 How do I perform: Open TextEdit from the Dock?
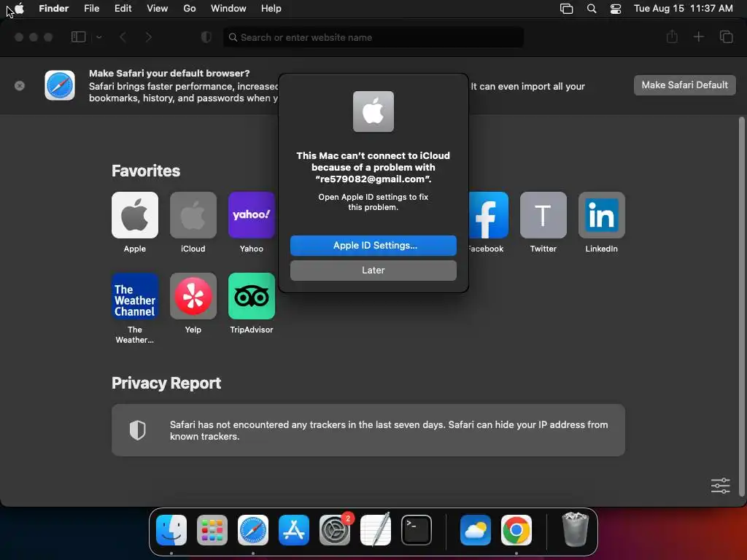click(376, 530)
